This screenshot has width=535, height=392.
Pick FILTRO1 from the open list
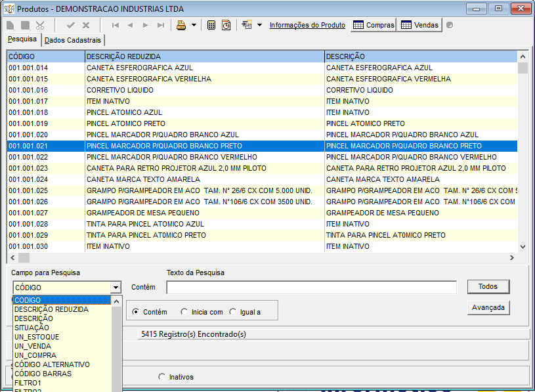click(28, 383)
